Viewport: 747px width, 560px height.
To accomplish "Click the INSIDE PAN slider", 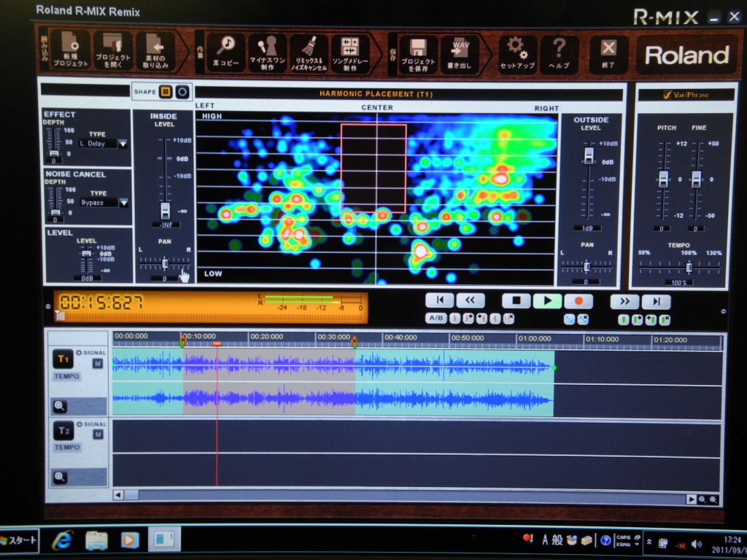I will click(164, 262).
